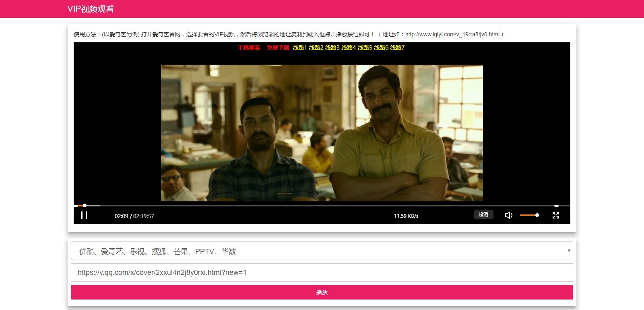Open the 超清 quality selector
The height and width of the screenshot is (310, 644).
click(483, 214)
